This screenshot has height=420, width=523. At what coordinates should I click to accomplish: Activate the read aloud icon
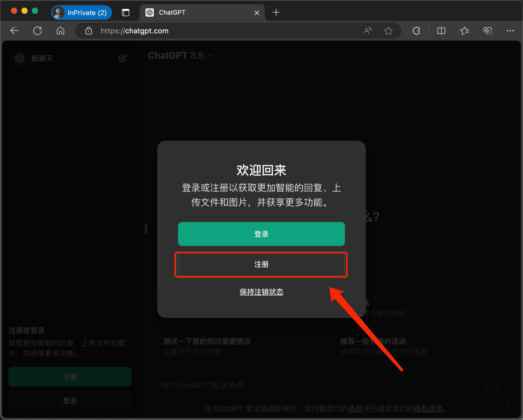pyautogui.click(x=368, y=31)
